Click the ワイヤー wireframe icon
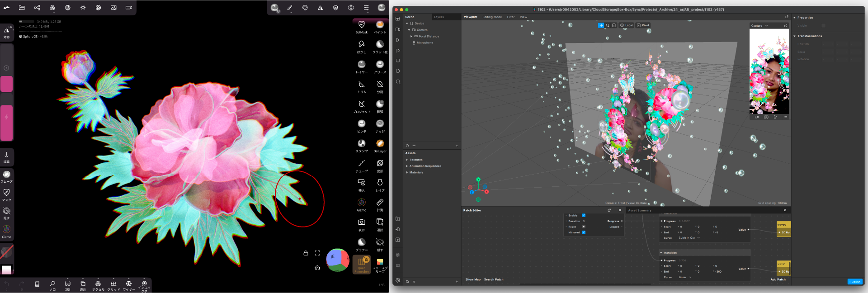Screen dimensions: 868x293 point(128,285)
